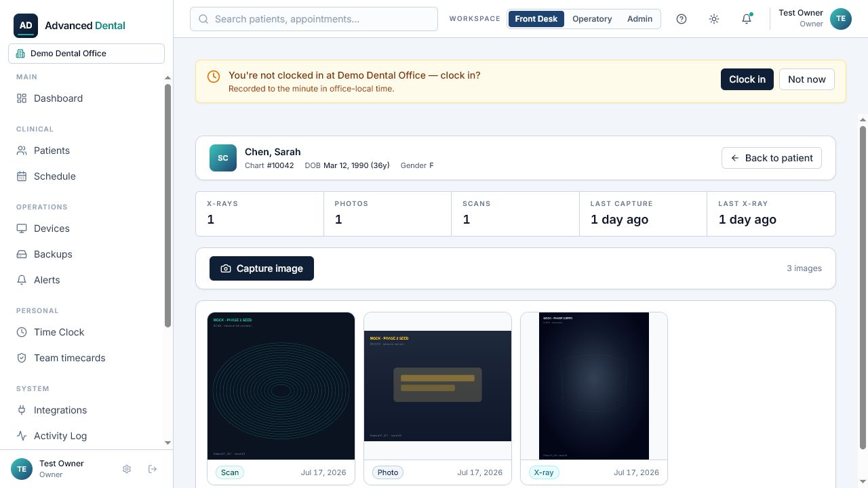Open Devices in Operations section
The width and height of the screenshot is (868, 488).
pyautogui.click(x=81, y=228)
